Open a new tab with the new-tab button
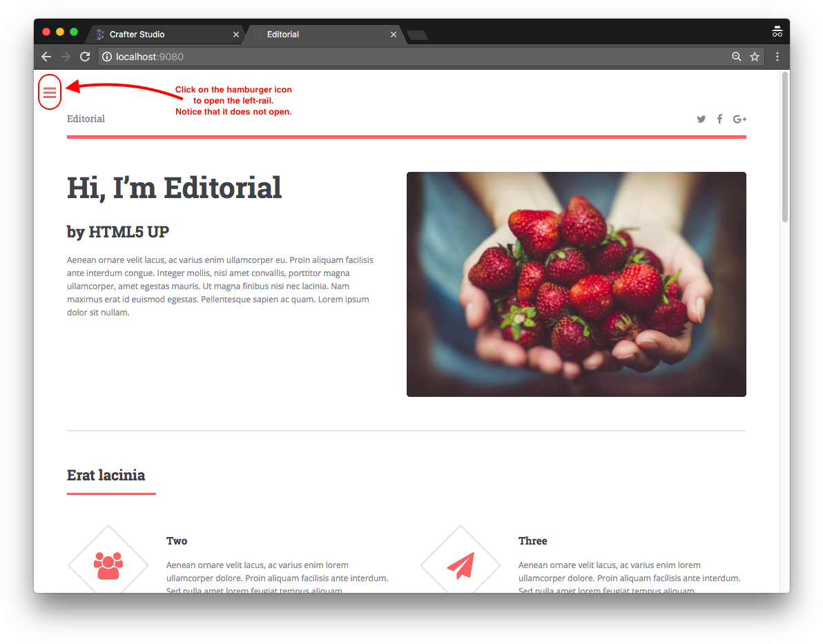823x644 pixels. coord(417,35)
